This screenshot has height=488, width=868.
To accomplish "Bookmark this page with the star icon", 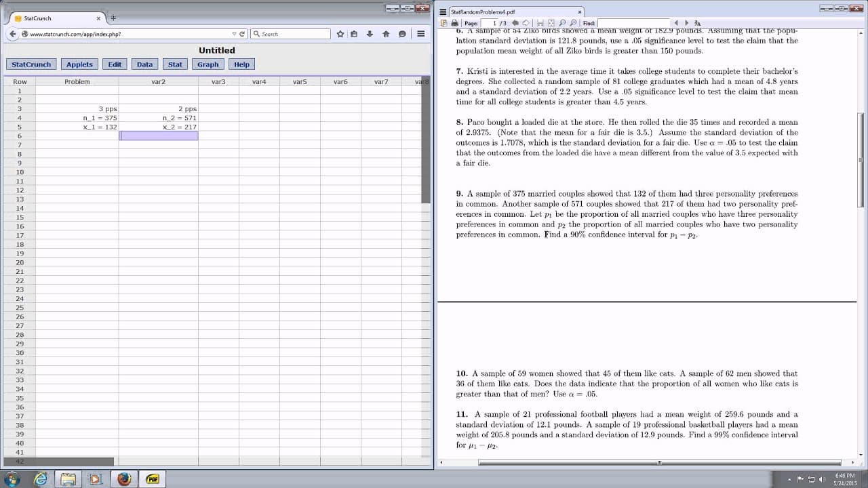I will [340, 34].
